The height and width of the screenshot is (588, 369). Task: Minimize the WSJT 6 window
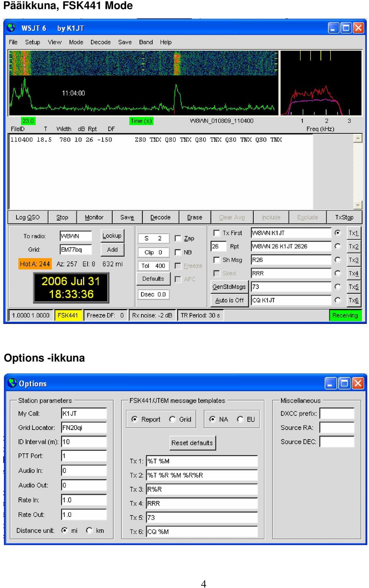click(333, 28)
